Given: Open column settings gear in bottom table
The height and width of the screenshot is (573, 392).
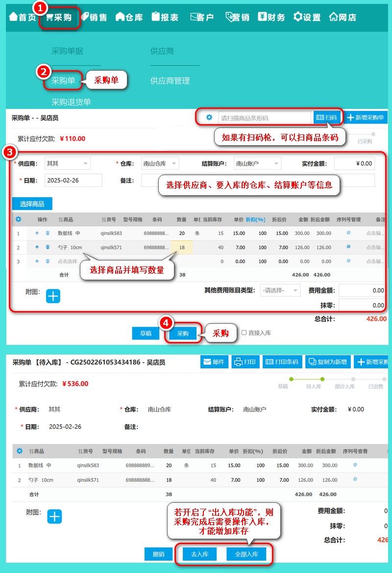Looking at the screenshot, I should 20,451.
